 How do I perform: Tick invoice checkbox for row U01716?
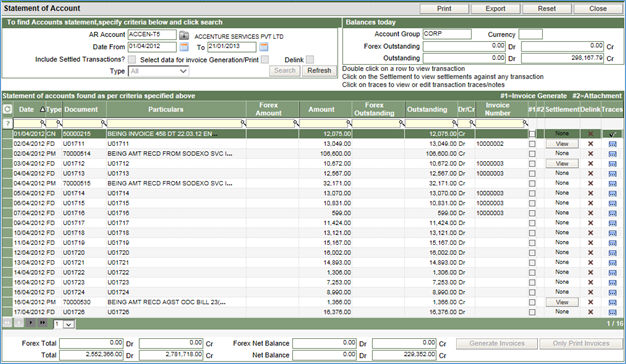point(532,213)
